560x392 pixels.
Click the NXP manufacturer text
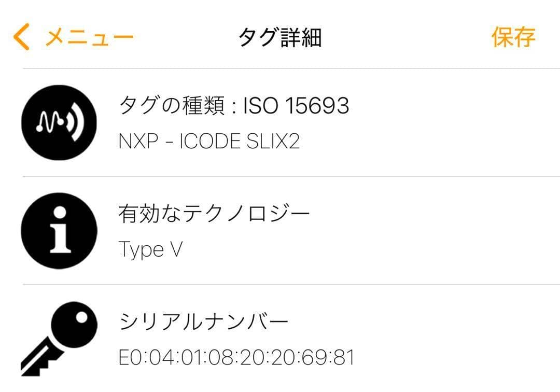click(138, 142)
